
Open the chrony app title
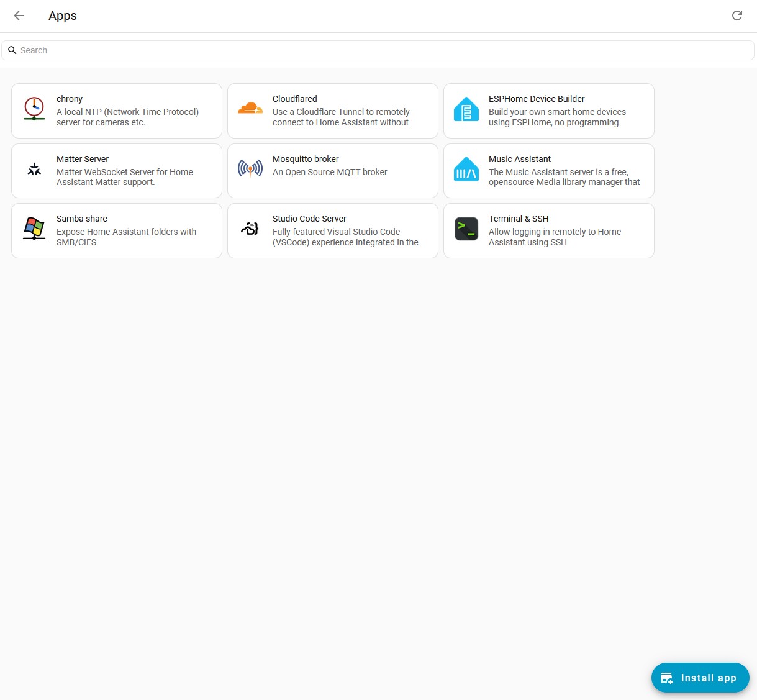[70, 99]
